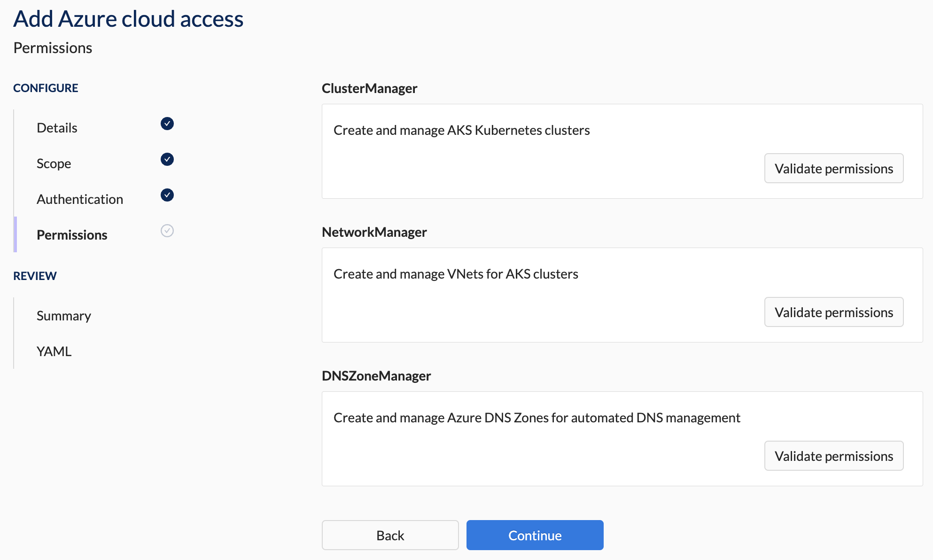Jump to the Summary review step
933x560 pixels.
click(64, 316)
